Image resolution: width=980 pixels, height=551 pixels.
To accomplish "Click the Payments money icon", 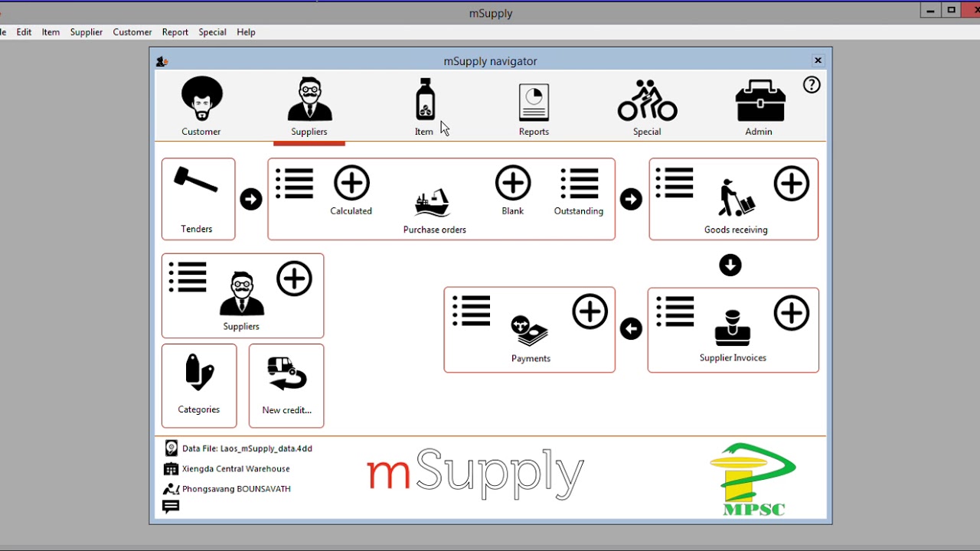I will (530, 331).
